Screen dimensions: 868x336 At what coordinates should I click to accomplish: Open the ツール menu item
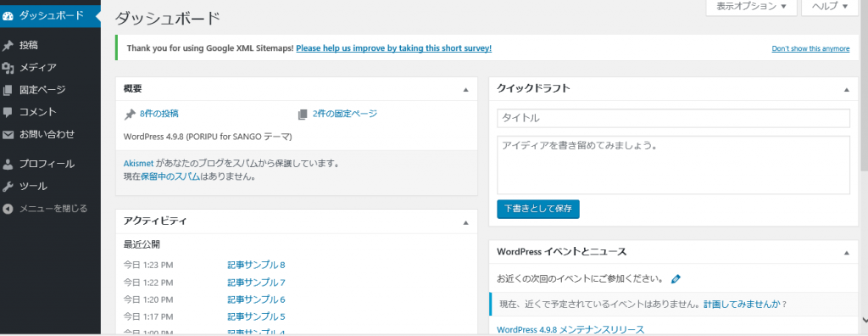point(50,187)
